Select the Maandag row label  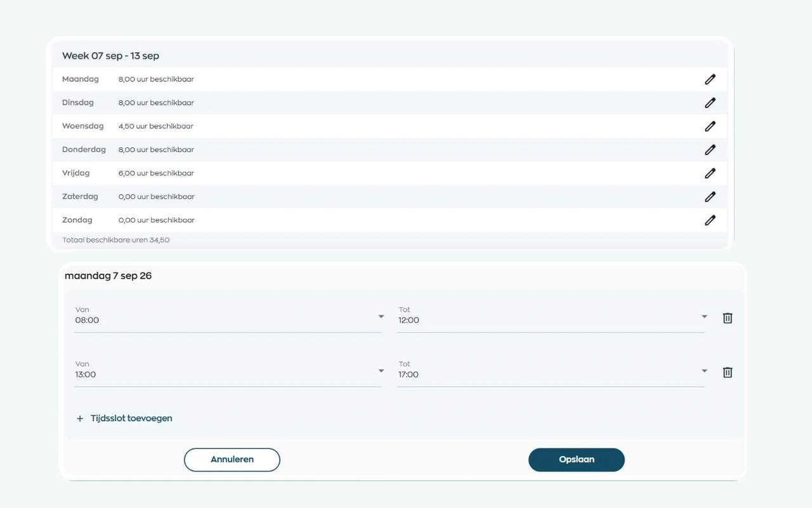81,79
